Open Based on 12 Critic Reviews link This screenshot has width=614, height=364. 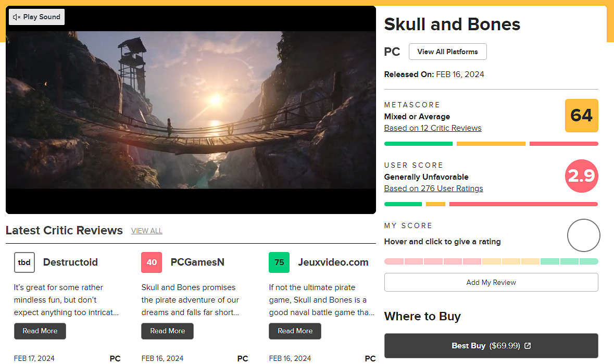(432, 128)
